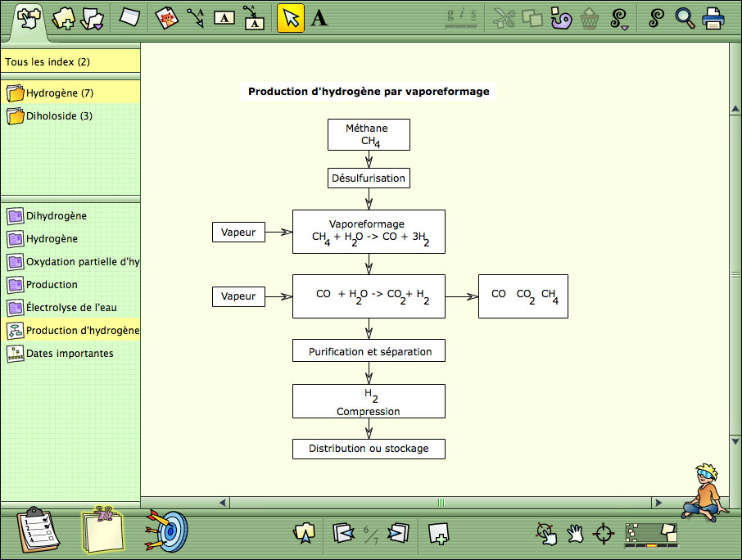The width and height of the screenshot is (742, 560).
Task: Click the purple paste glue icon
Action: (x=561, y=19)
